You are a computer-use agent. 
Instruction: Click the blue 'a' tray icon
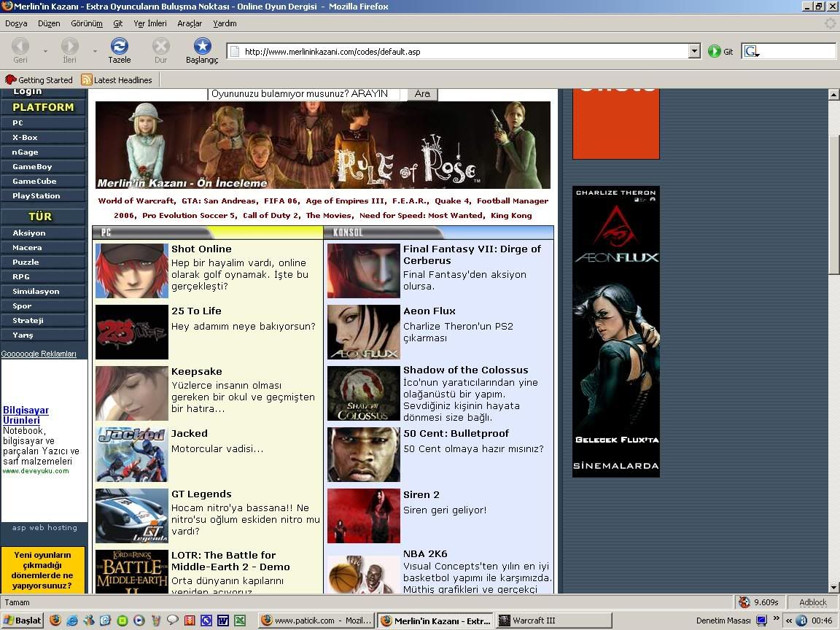(801, 621)
